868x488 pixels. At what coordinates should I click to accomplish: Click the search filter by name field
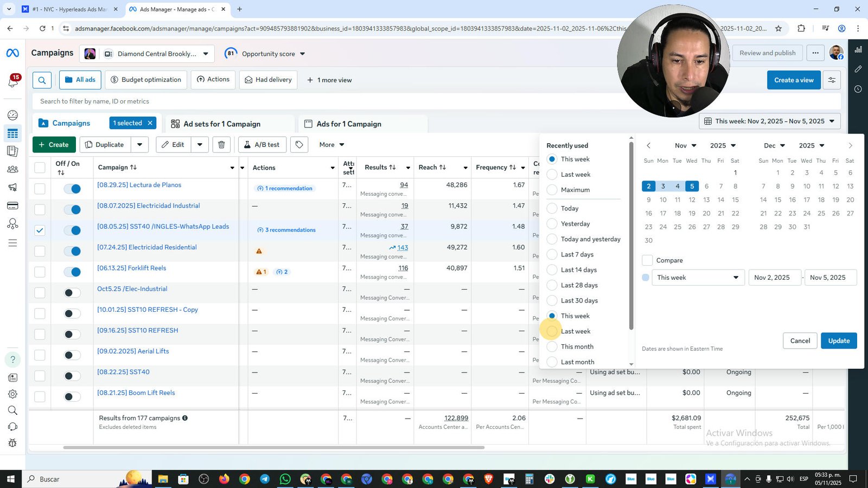point(437,101)
